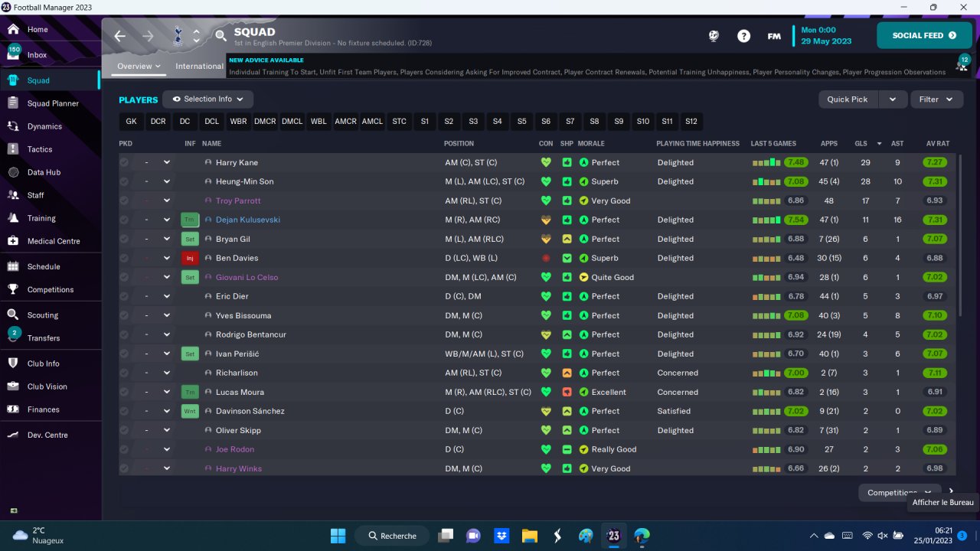Click the Squad Planner sidebar icon
Image resolution: width=980 pixels, height=551 pixels.
[13, 103]
